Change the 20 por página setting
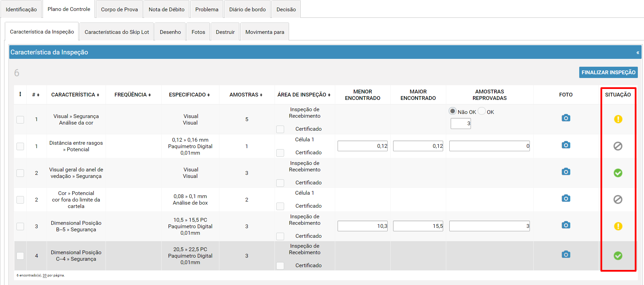Image resolution: width=644 pixels, height=285 pixels. (x=45, y=275)
